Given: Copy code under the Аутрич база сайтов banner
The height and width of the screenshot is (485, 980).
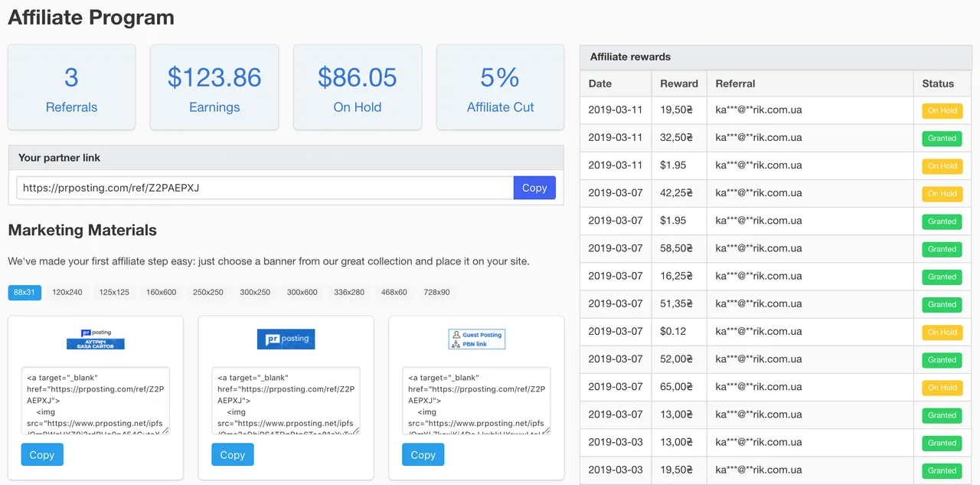Looking at the screenshot, I should click(42, 454).
